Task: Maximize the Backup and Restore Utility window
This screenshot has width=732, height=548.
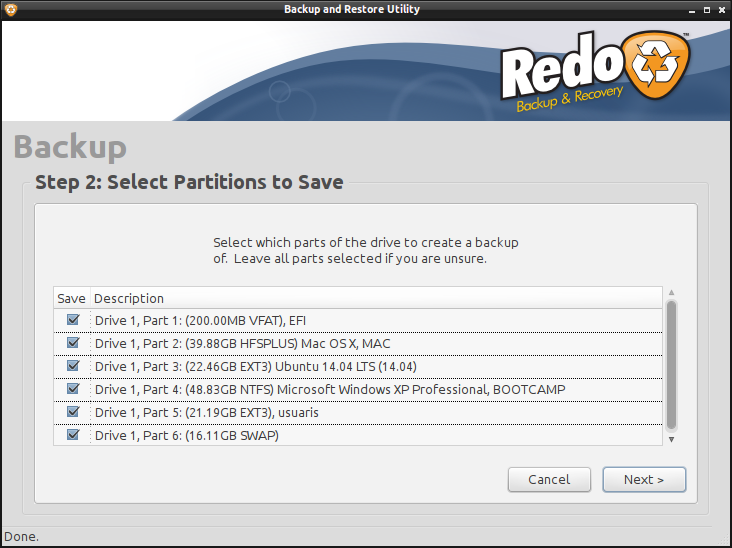Action: click(706, 10)
